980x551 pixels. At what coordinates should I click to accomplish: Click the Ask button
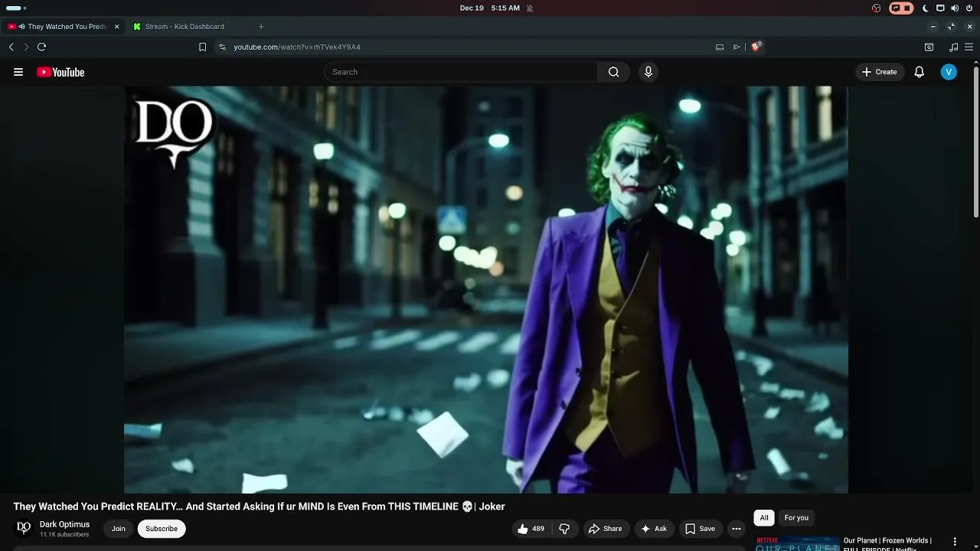click(654, 529)
